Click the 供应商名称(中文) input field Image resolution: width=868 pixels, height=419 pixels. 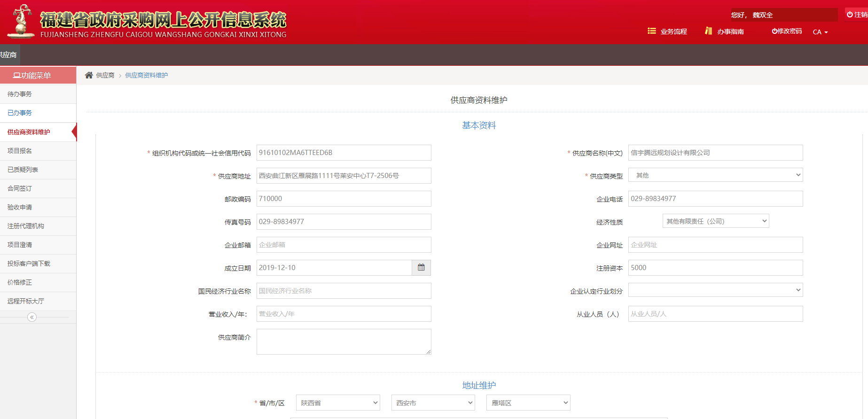(x=715, y=153)
